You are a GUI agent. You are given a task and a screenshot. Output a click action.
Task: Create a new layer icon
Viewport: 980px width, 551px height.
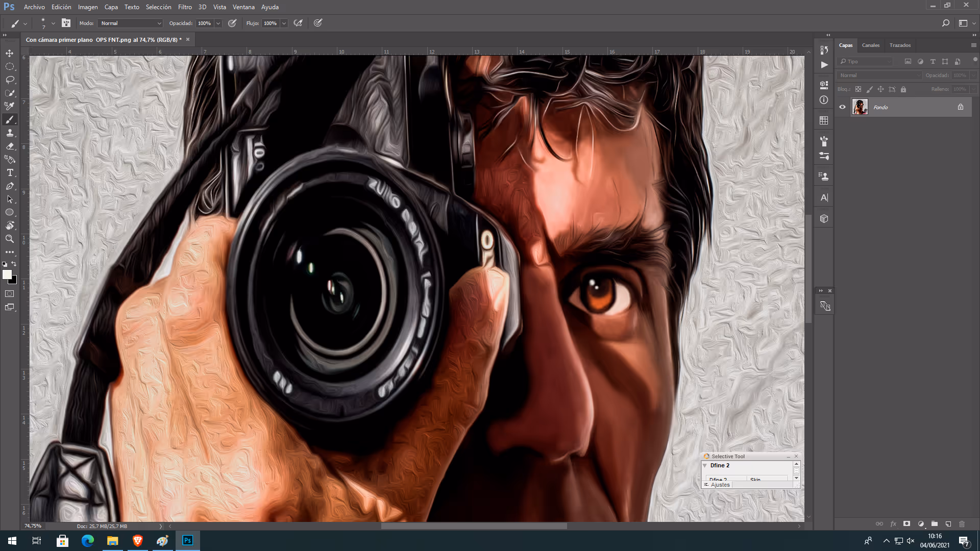pyautogui.click(x=948, y=524)
